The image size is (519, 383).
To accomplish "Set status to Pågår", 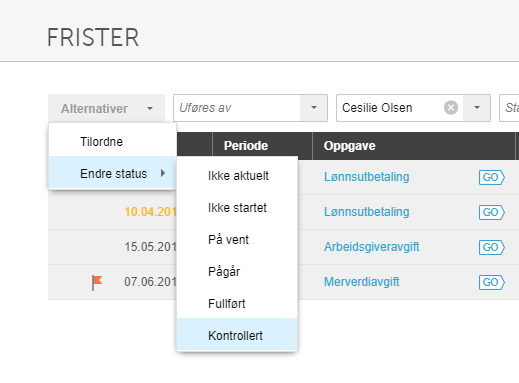I will coord(237,272).
